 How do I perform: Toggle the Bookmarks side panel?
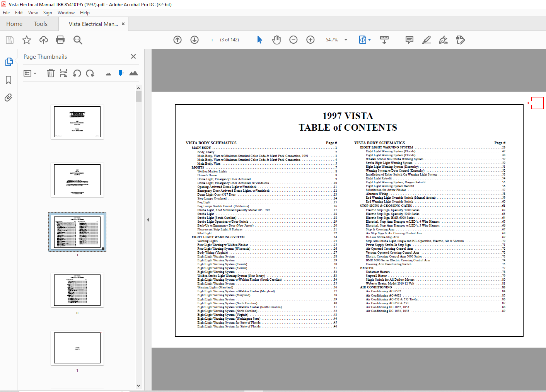(9, 80)
